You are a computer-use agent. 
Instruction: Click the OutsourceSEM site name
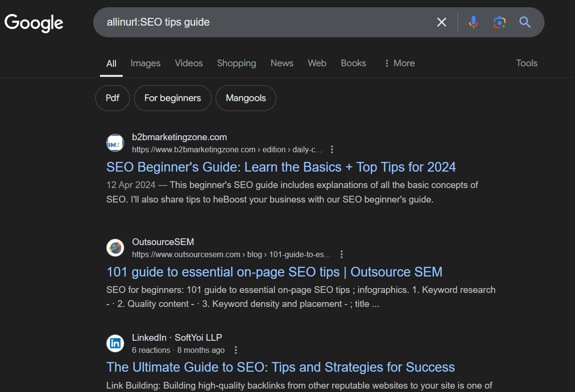163,242
